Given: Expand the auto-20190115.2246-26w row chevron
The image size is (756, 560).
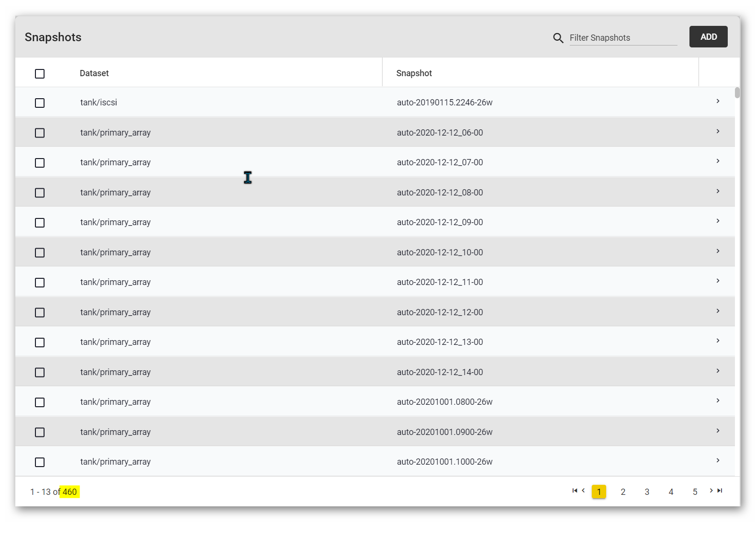Looking at the screenshot, I should 718,101.
